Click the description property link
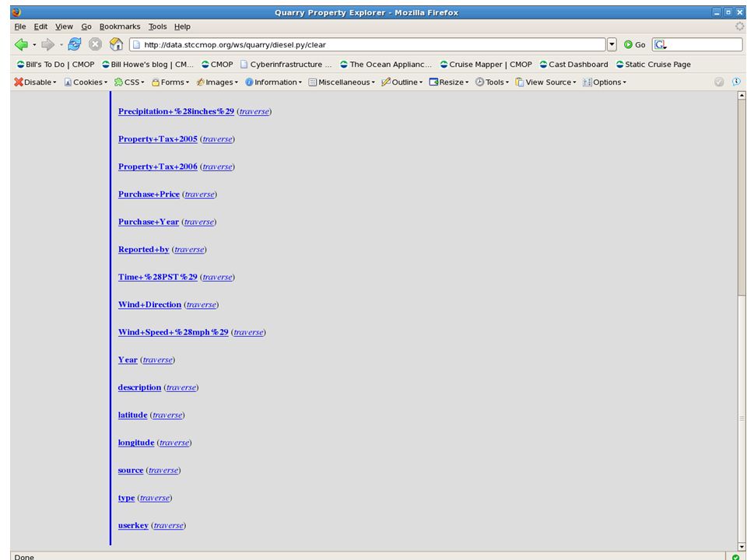747x560 pixels. tap(139, 387)
